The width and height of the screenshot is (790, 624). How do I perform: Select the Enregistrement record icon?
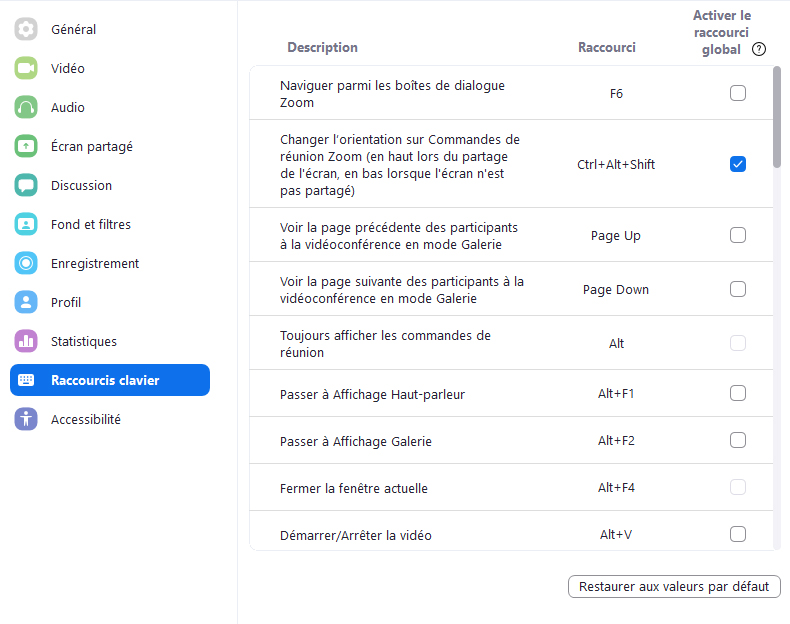tap(26, 264)
